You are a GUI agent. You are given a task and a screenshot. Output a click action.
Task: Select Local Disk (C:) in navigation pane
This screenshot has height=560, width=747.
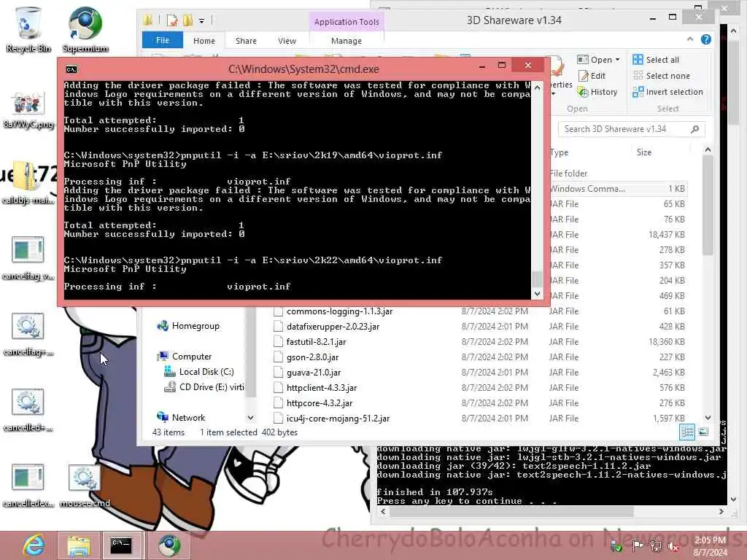[x=199, y=372]
